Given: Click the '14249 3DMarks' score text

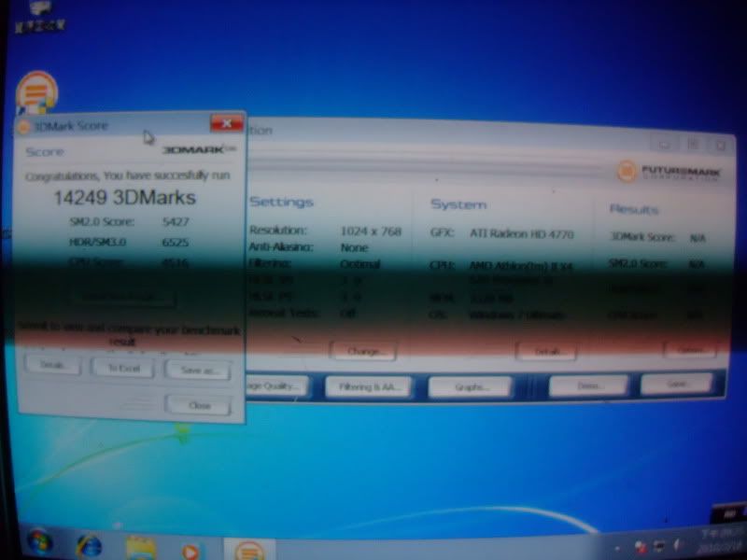Looking at the screenshot, I should tap(125, 198).
